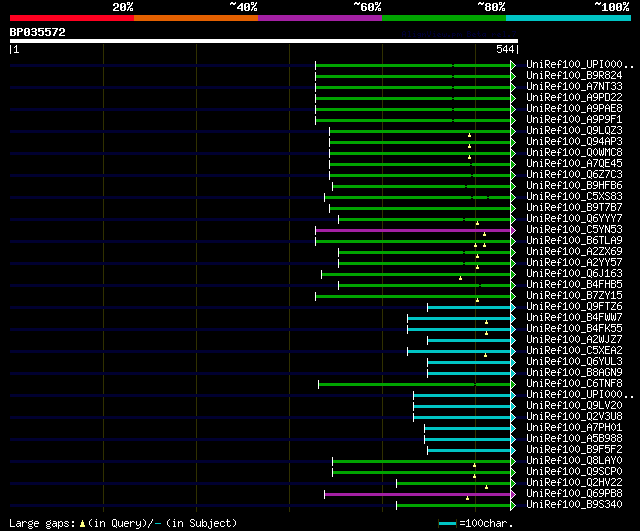Select hit label UniRef100_Q9SCP0
The image size is (640, 531).
[574, 472]
